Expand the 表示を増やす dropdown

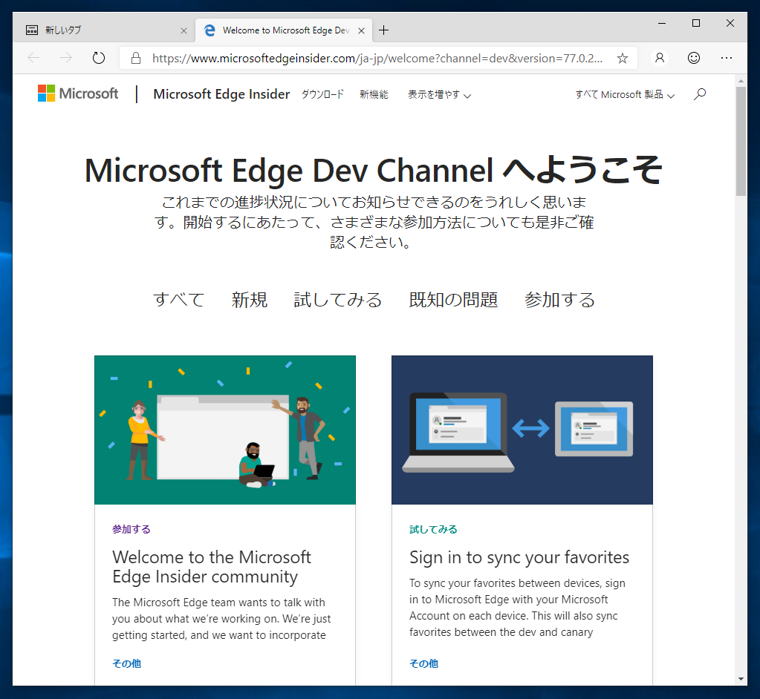tap(439, 95)
